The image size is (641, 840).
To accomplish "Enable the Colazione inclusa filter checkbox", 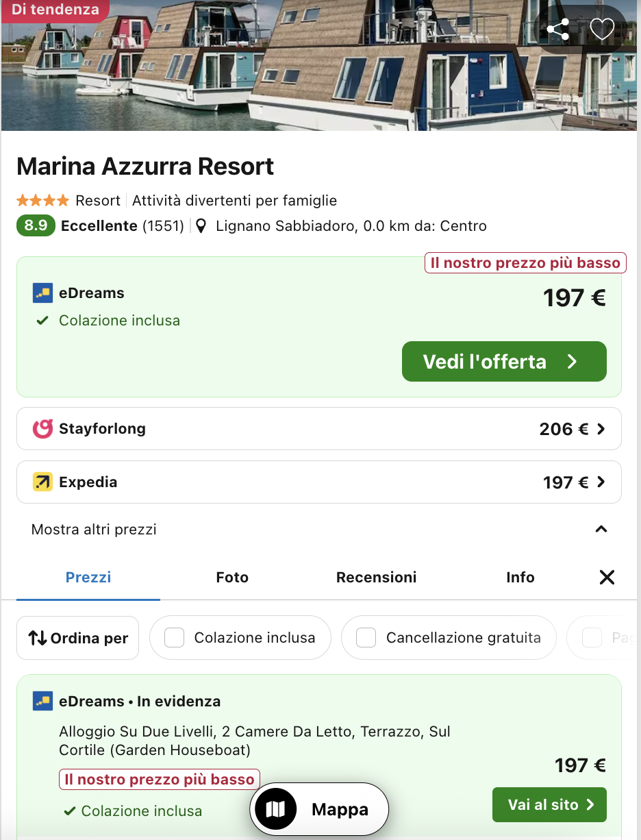I will pos(175,638).
